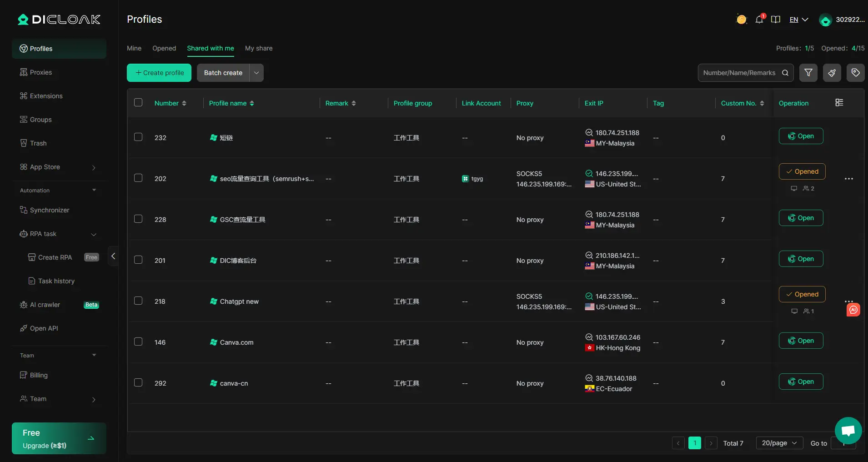Switch to the My share tab
Image resolution: width=868 pixels, height=462 pixels.
tap(259, 48)
